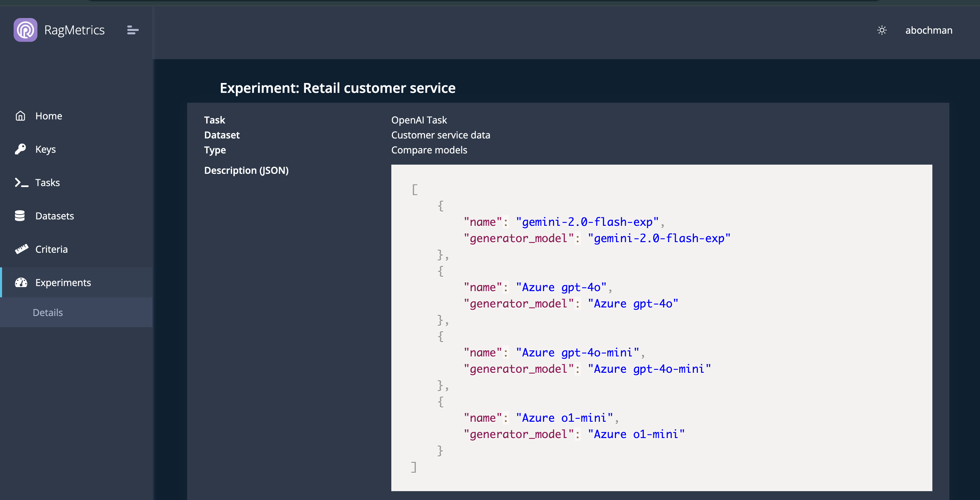Click the Criteria ruler icon
This screenshot has width=980, height=500.
[21, 249]
